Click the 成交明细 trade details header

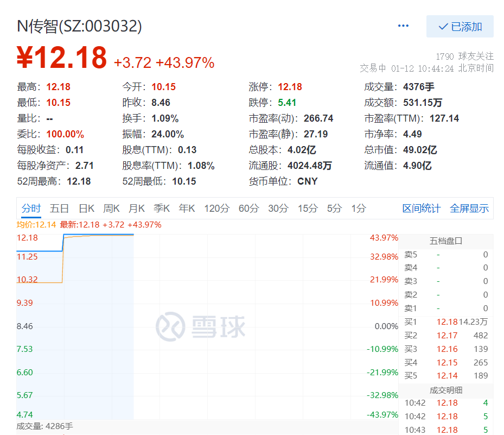pyautogui.click(x=446, y=390)
